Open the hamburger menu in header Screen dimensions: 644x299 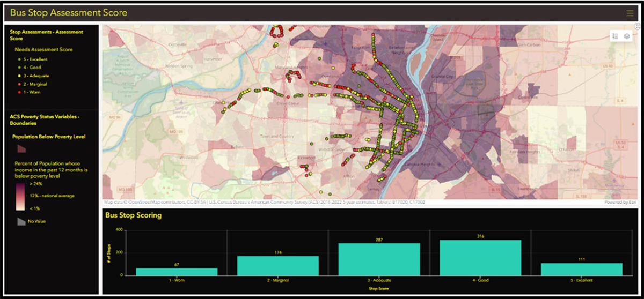(x=630, y=13)
